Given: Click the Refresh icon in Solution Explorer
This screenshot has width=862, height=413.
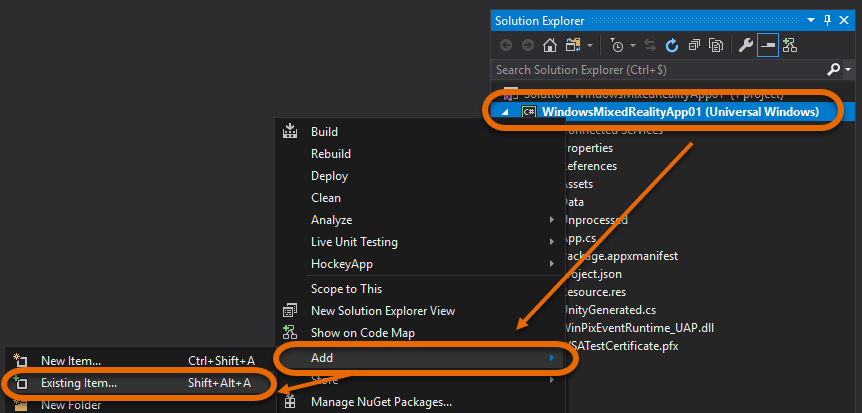Looking at the screenshot, I should coord(672,45).
